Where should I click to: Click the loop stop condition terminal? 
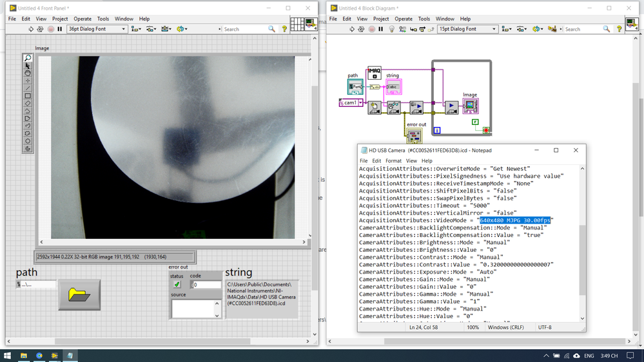point(486,130)
